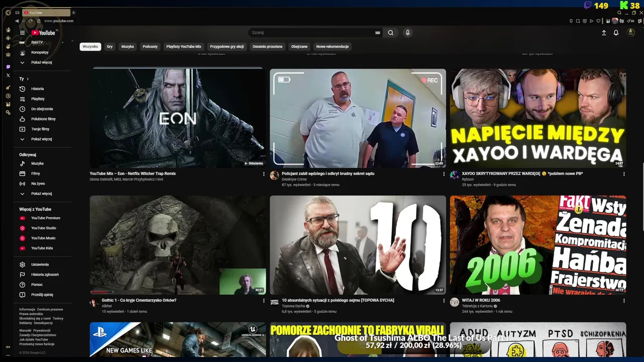Open the on-screen keyboard in search box
The height and width of the screenshot is (362, 644).
click(377, 33)
